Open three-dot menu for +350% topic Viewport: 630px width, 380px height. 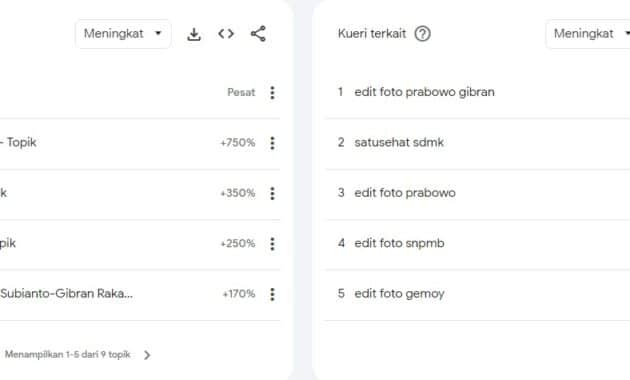[x=272, y=193]
